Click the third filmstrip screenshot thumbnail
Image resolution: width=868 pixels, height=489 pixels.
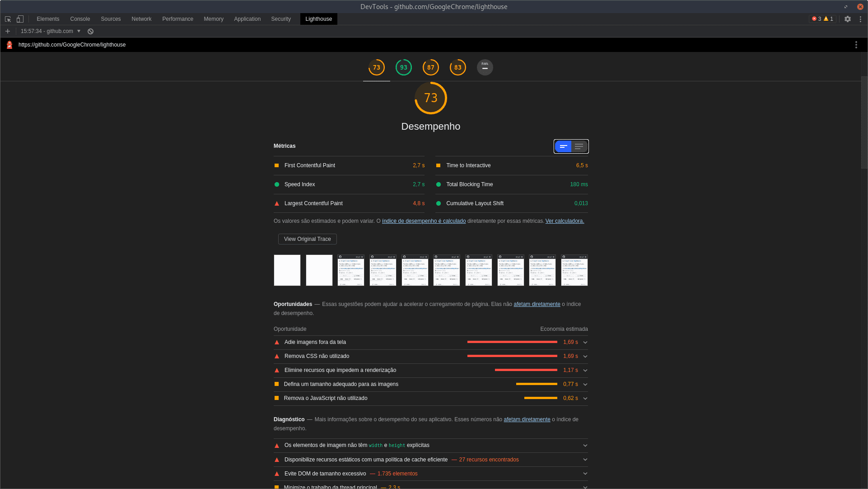tap(351, 270)
